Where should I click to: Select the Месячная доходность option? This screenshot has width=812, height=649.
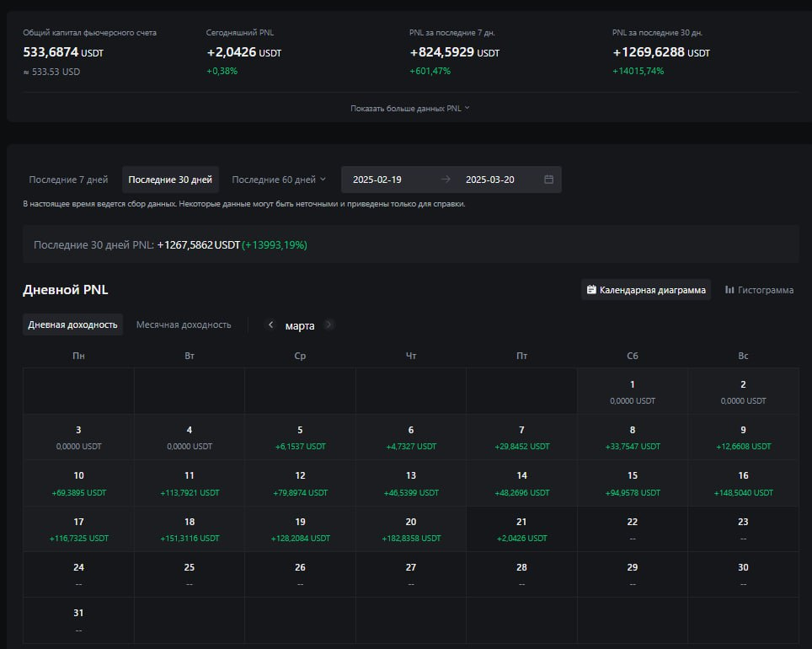pyautogui.click(x=184, y=324)
